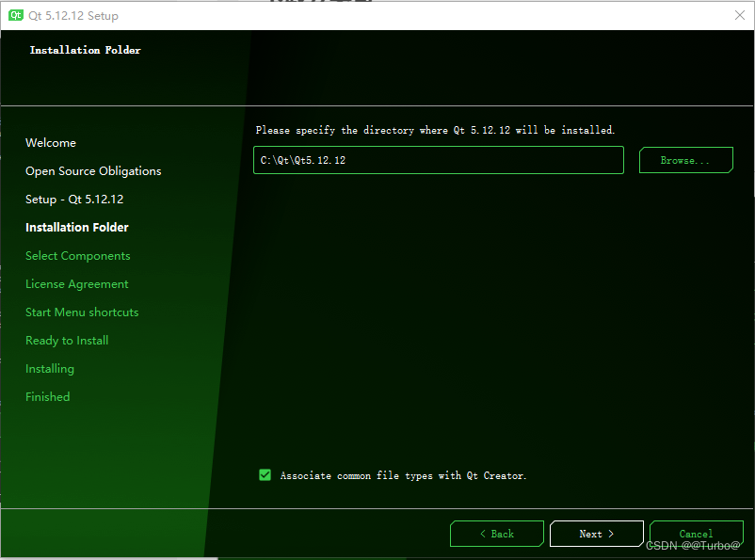This screenshot has width=755, height=560.
Task: Click the Qt logo icon in title bar
Action: click(15, 15)
